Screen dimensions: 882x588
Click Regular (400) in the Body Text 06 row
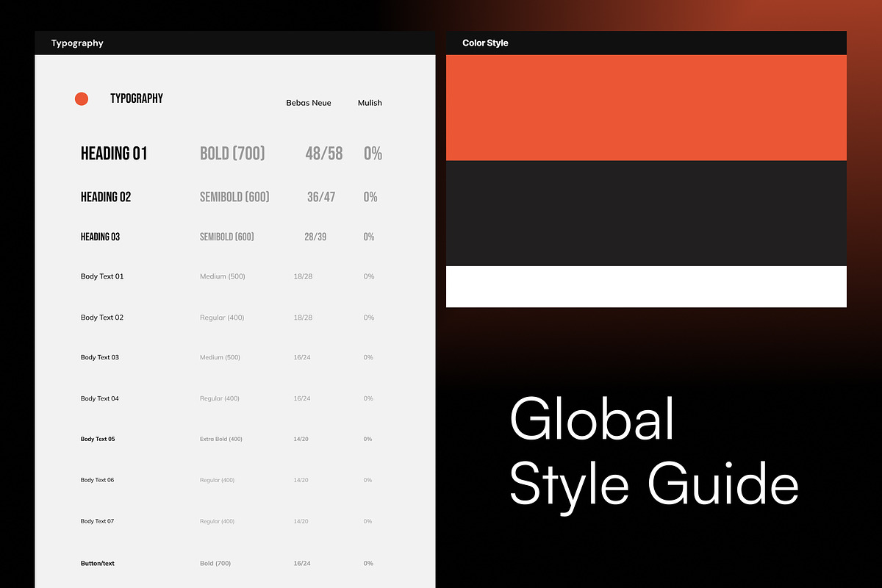click(x=217, y=480)
